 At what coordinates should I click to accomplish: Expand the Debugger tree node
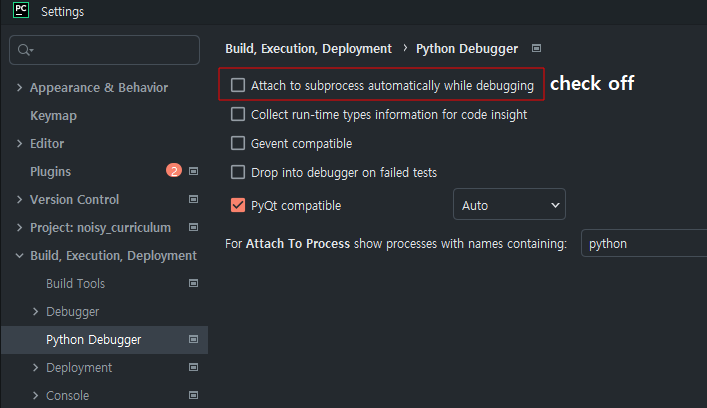36,312
